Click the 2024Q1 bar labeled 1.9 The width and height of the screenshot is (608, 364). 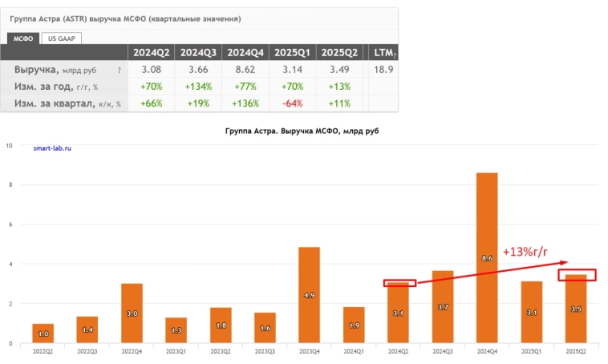click(x=354, y=326)
